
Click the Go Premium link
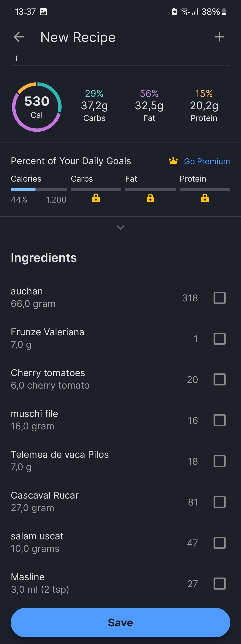pyautogui.click(x=207, y=161)
